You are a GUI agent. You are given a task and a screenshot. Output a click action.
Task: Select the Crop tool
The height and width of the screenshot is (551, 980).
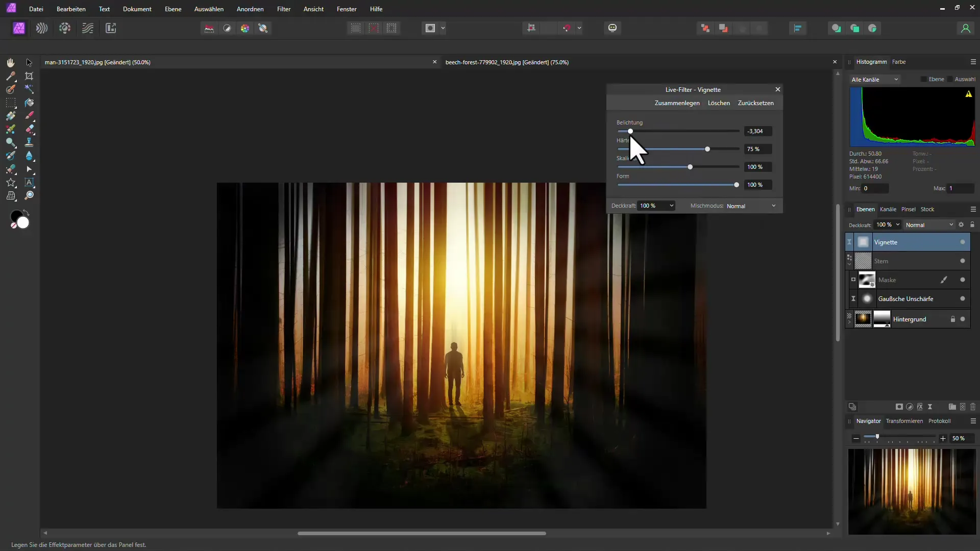[x=29, y=76]
